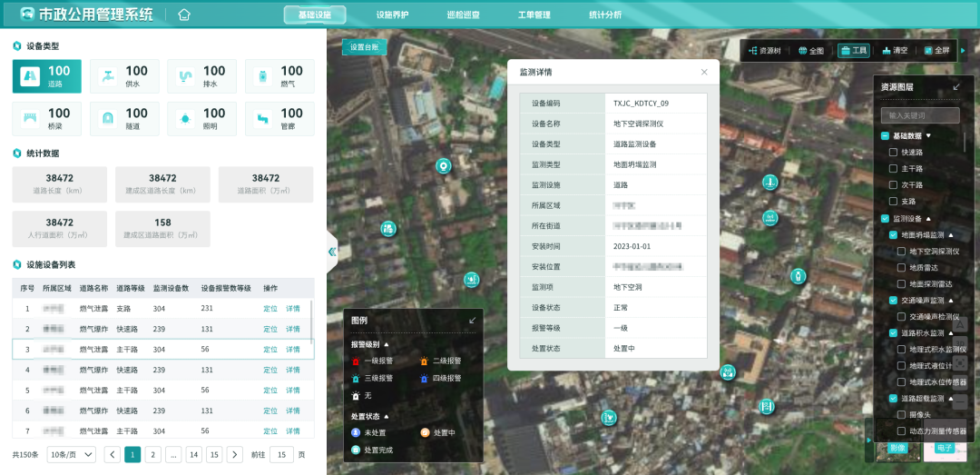Click the 清空 clear map tool
Viewport: 980px width, 475px height.
tap(895, 51)
